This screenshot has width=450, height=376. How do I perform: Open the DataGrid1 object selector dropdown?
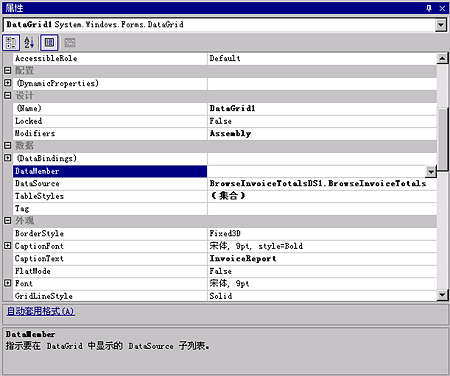[441, 25]
